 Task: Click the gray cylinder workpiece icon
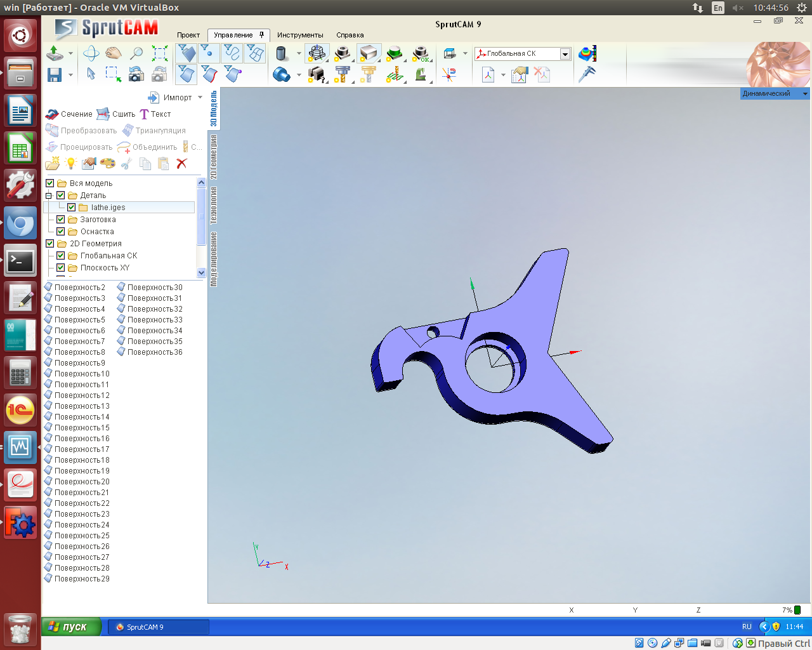pos(282,53)
